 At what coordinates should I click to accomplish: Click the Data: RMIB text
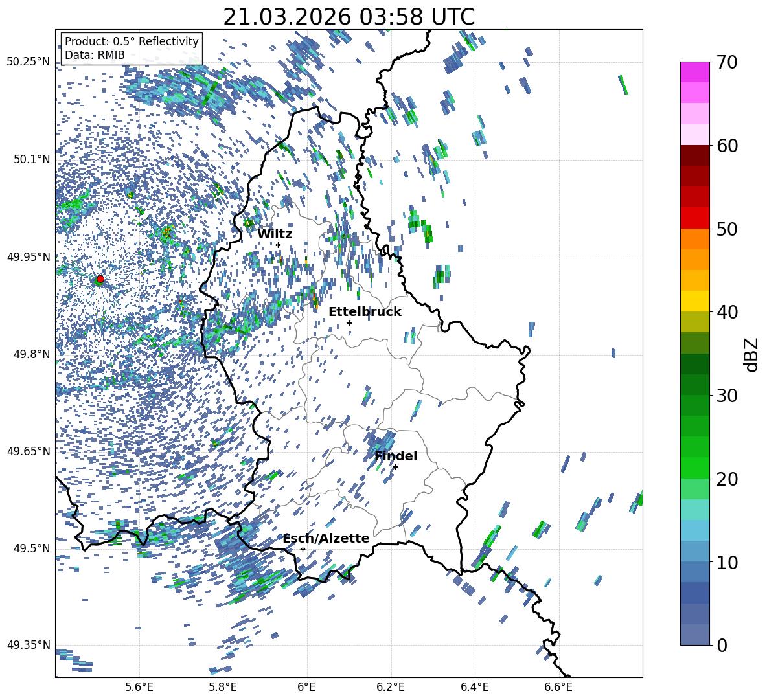click(x=95, y=55)
